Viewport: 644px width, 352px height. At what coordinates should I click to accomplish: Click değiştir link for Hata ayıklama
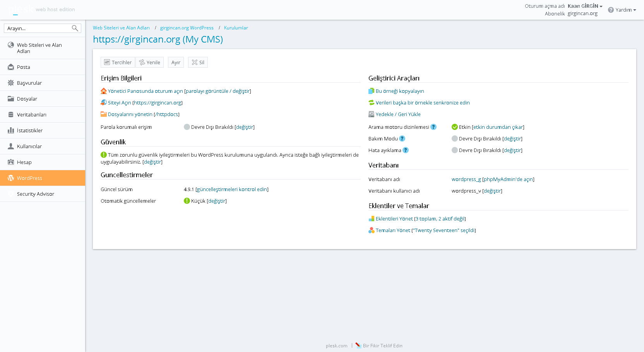pyautogui.click(x=512, y=150)
